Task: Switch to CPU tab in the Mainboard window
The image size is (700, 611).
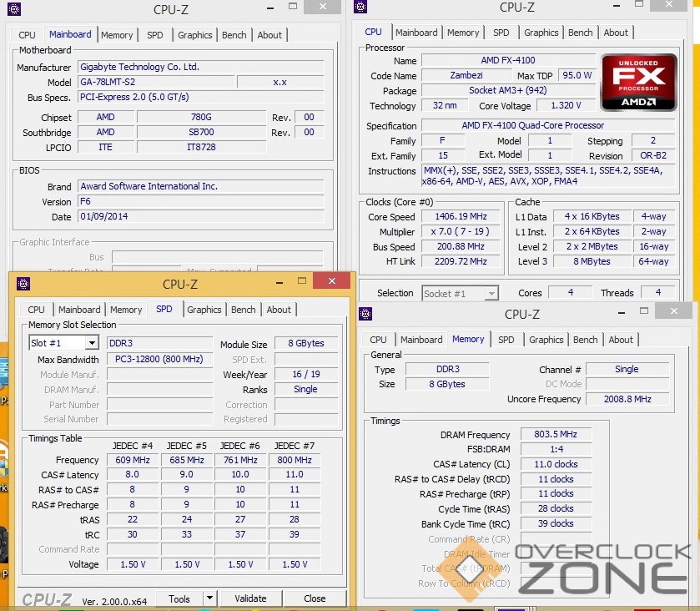Action: click(27, 35)
